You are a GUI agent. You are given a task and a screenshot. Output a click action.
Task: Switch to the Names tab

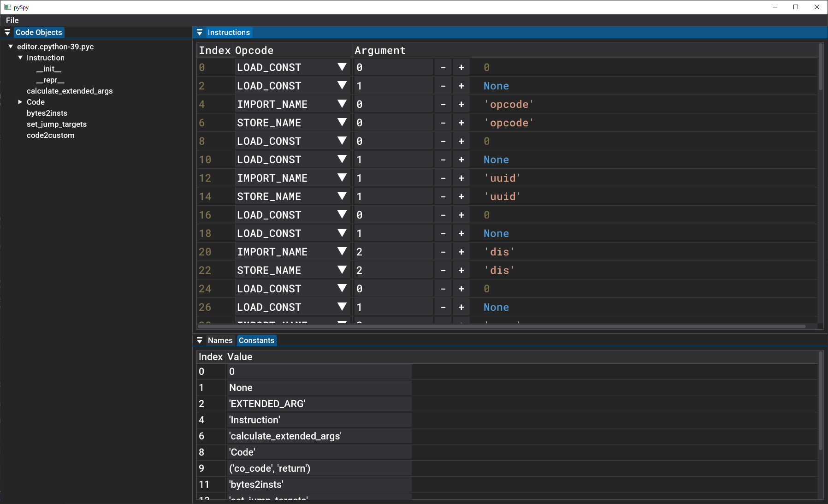tap(220, 340)
